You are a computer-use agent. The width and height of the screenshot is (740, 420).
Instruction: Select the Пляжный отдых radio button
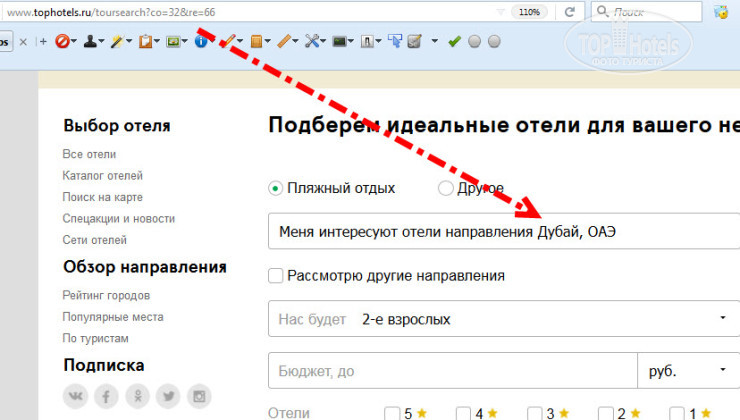(276, 188)
